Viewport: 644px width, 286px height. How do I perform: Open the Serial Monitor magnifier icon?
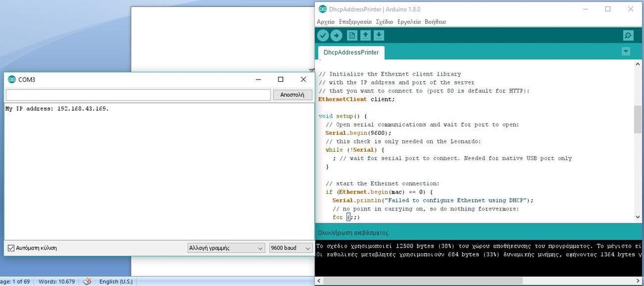point(628,36)
